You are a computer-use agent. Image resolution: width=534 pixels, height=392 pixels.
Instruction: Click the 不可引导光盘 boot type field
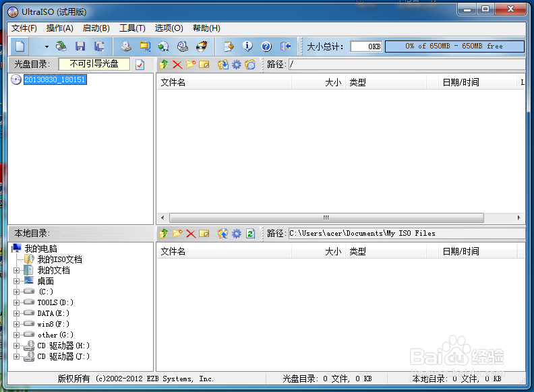94,64
